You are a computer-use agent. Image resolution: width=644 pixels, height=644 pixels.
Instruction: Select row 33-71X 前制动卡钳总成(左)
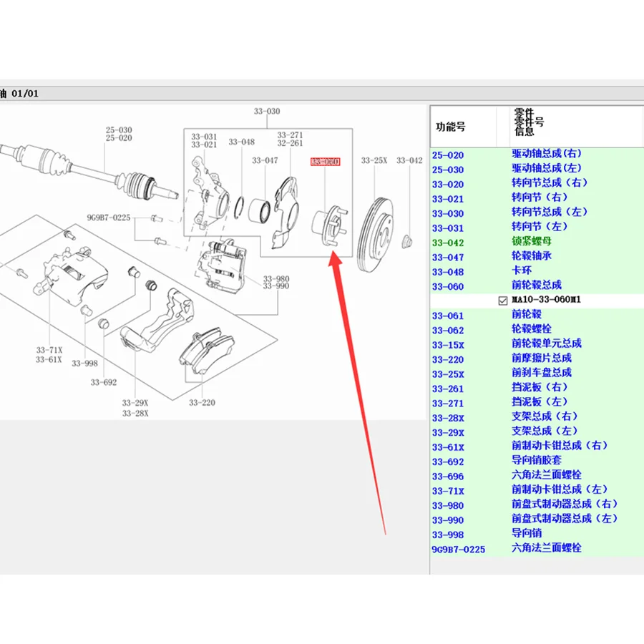[537, 490]
